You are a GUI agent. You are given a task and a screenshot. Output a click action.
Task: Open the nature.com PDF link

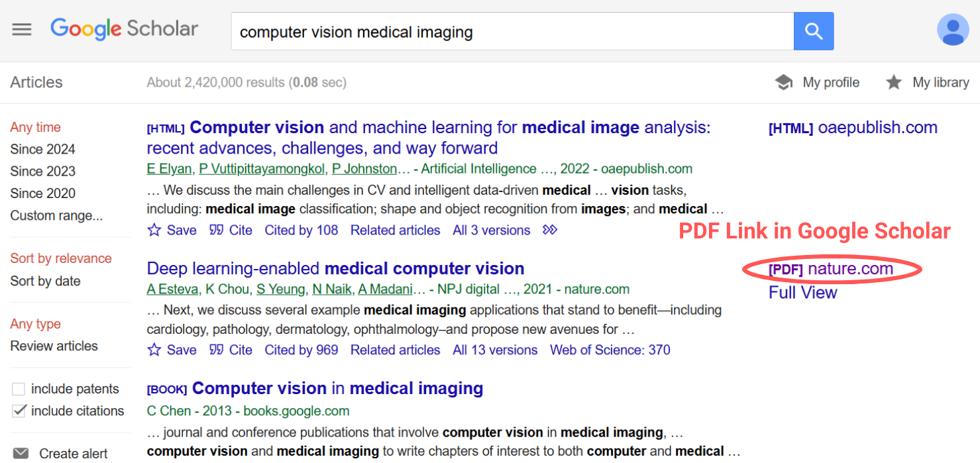(831, 269)
